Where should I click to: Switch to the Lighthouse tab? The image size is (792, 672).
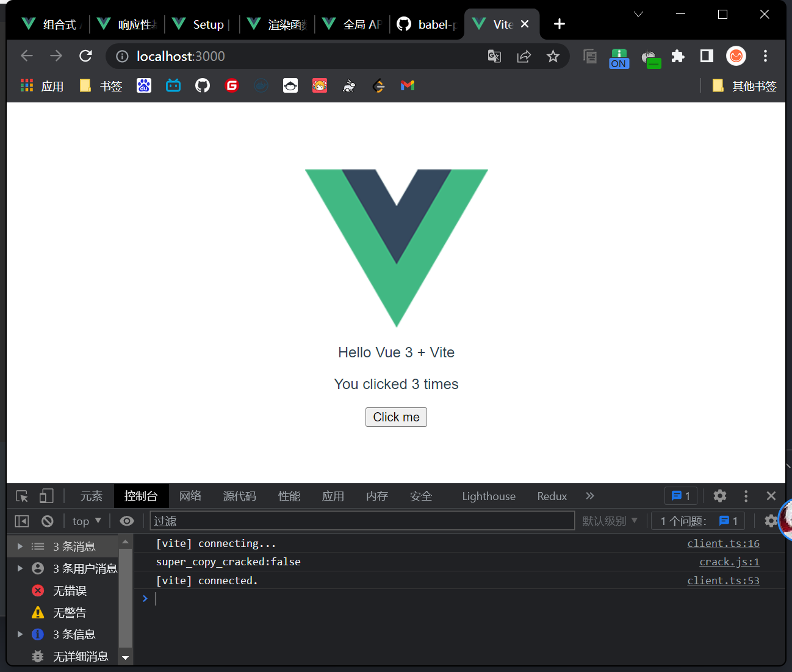click(x=488, y=496)
